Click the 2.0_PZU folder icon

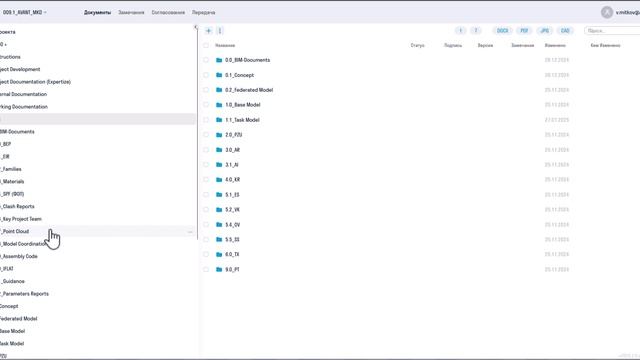point(219,135)
